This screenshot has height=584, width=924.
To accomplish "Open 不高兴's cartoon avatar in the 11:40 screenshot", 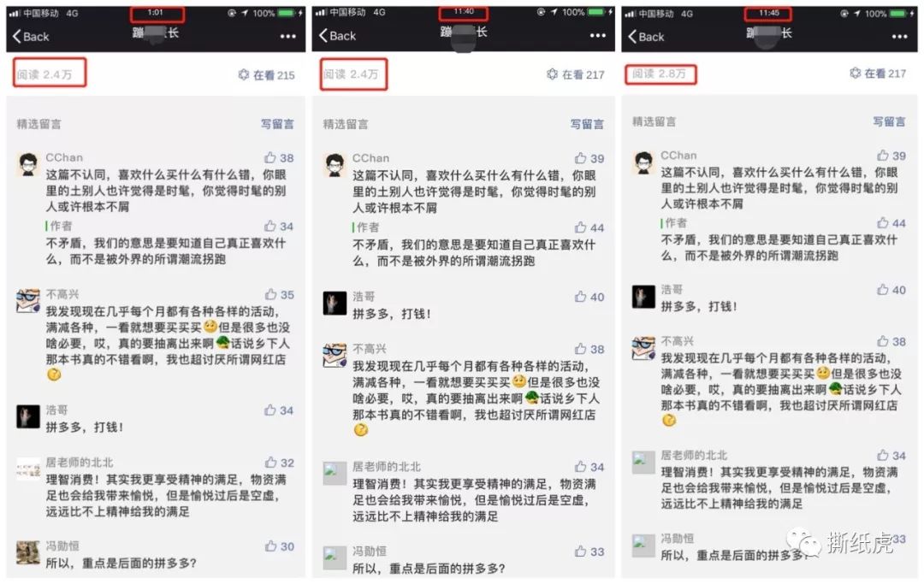I will 335,356.
